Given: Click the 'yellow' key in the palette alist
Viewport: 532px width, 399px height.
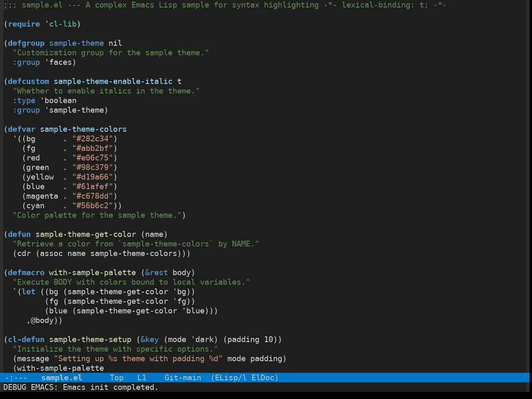Looking at the screenshot, I should click(40, 177).
